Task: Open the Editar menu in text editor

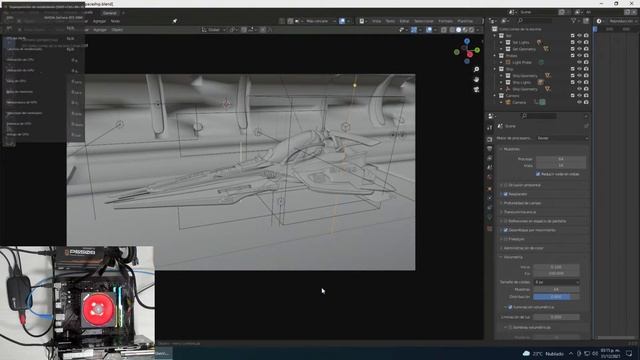Action: tap(404, 21)
